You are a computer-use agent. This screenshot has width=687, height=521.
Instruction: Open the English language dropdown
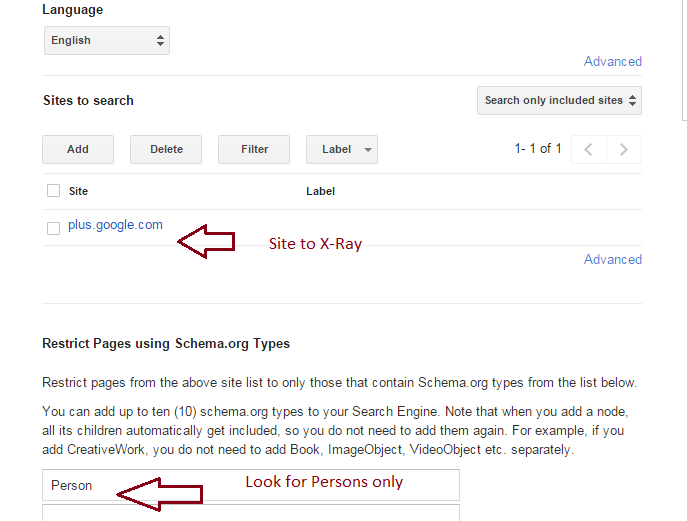point(106,40)
